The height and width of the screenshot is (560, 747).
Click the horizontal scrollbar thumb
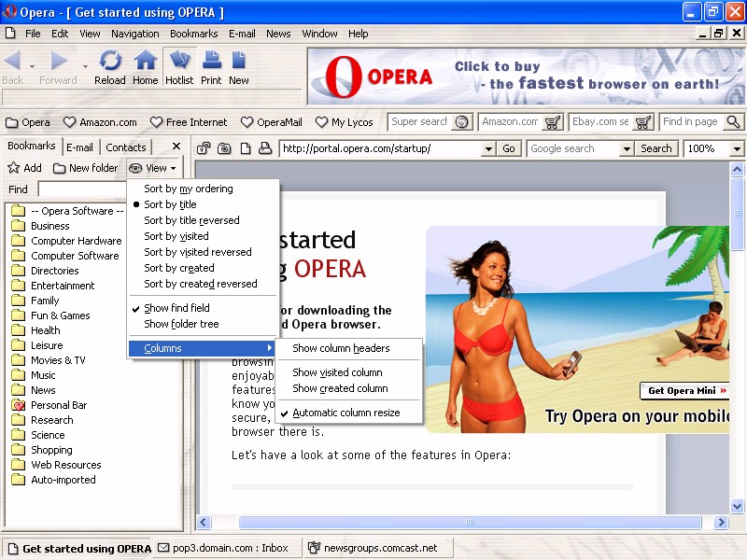470,523
